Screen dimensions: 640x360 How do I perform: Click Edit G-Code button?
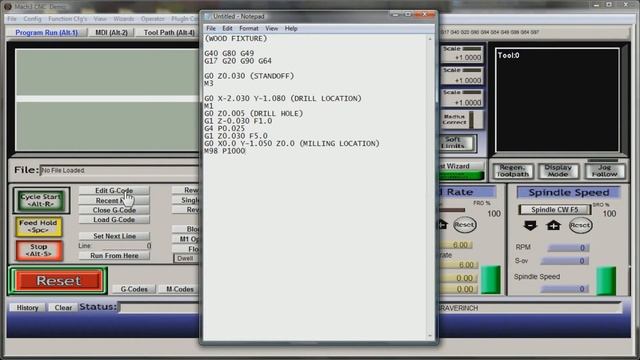114,191
